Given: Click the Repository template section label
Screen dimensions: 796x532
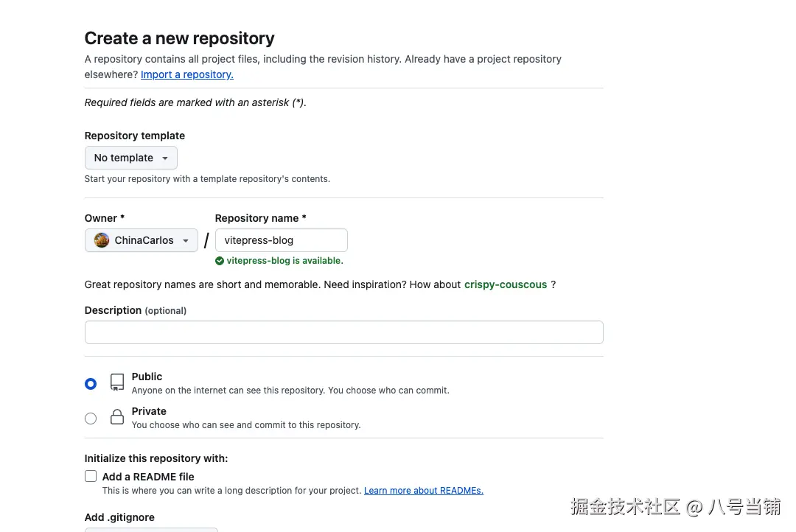Looking at the screenshot, I should 134,136.
